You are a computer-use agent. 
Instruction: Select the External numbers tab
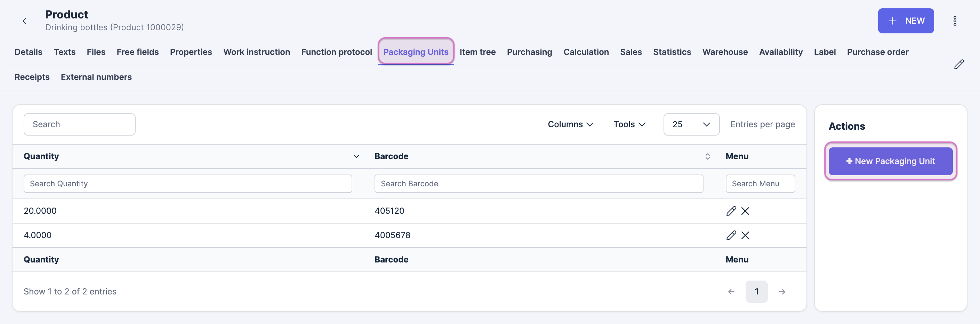(96, 77)
